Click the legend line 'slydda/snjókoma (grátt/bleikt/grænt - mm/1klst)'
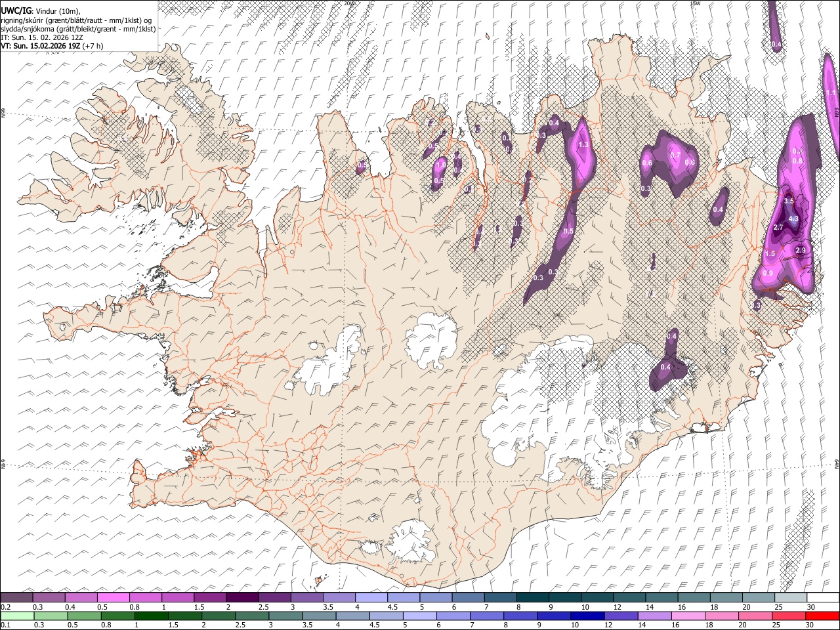 (x=78, y=29)
